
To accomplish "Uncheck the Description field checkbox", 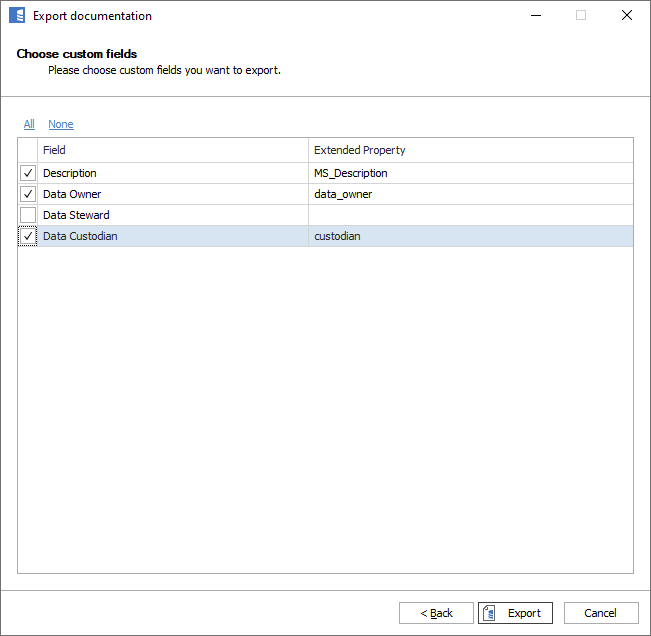I will [x=28, y=173].
